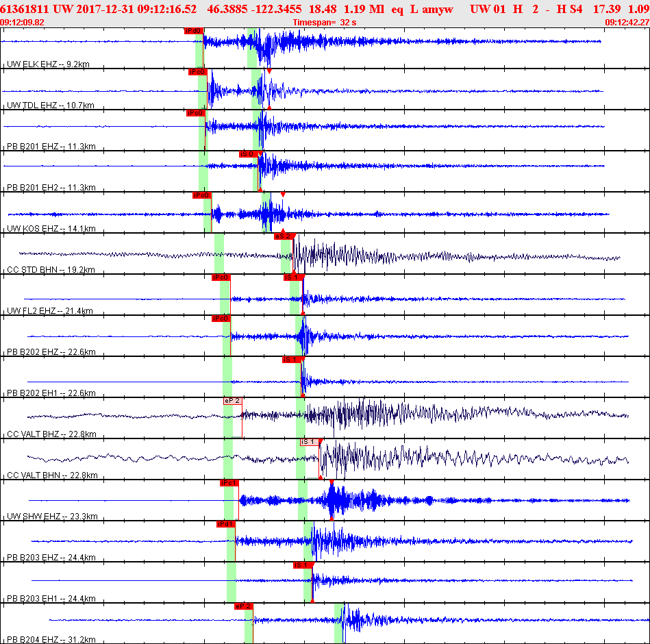The image size is (650, 644).
Task: Select the iS 1 pick on B202 EH1
Action: 292,359
